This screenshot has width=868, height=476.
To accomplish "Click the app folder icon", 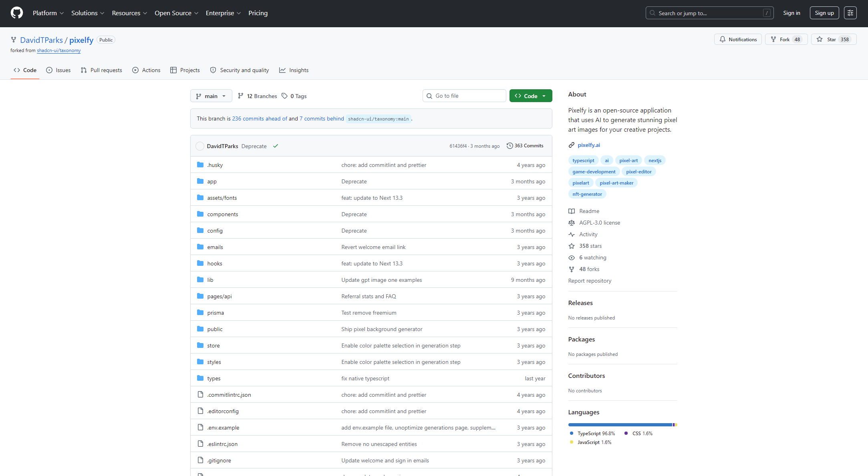I will (x=200, y=181).
